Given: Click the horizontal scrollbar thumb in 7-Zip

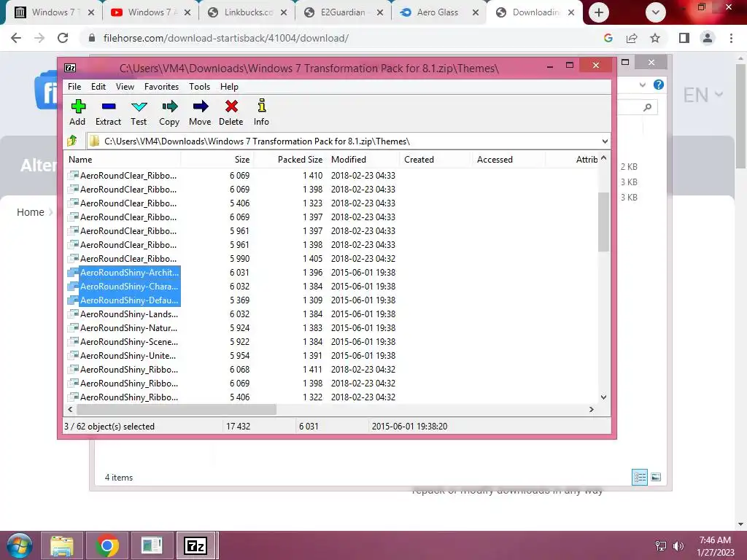Looking at the screenshot, I should click(x=177, y=410).
